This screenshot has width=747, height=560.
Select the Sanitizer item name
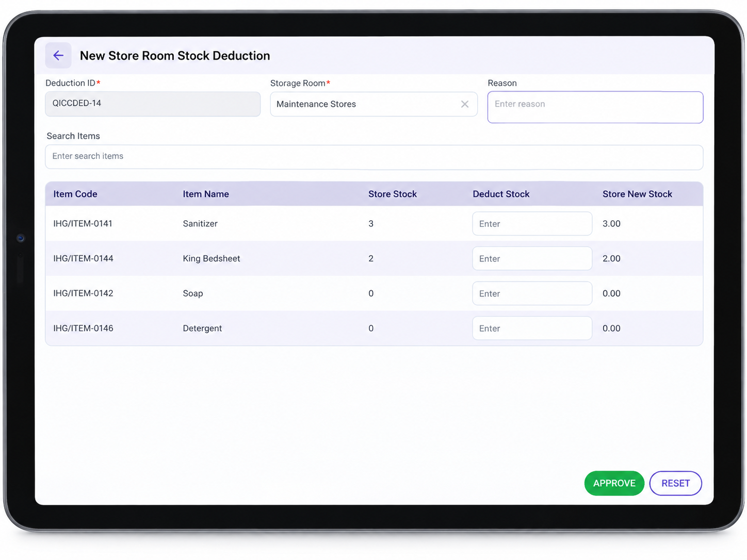tap(200, 224)
